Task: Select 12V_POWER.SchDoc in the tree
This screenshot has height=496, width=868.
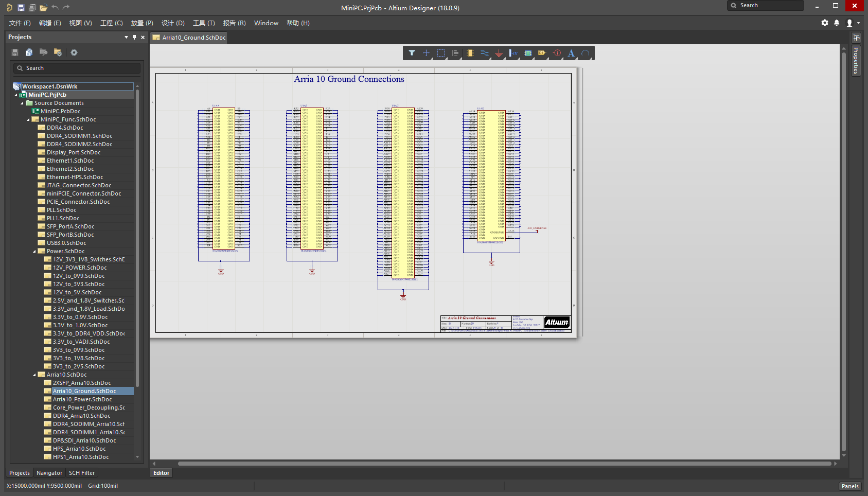Action: click(80, 268)
